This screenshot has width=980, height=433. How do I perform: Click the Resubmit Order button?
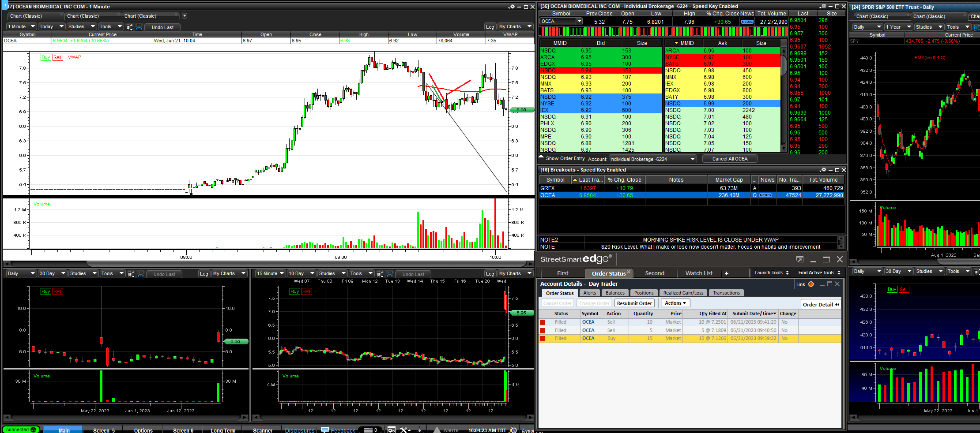click(x=634, y=303)
